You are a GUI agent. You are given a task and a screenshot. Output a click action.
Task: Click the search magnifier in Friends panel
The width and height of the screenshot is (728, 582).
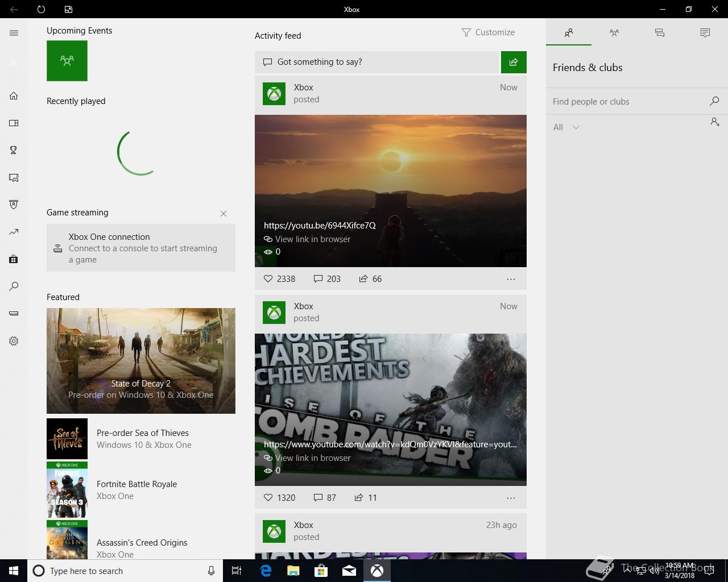714,101
